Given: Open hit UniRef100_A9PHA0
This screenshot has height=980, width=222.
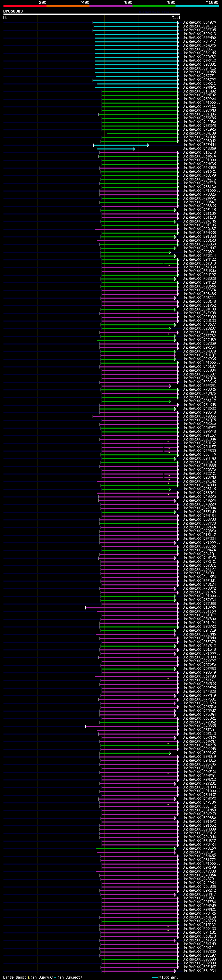Looking at the screenshot, I should [199, 38].
